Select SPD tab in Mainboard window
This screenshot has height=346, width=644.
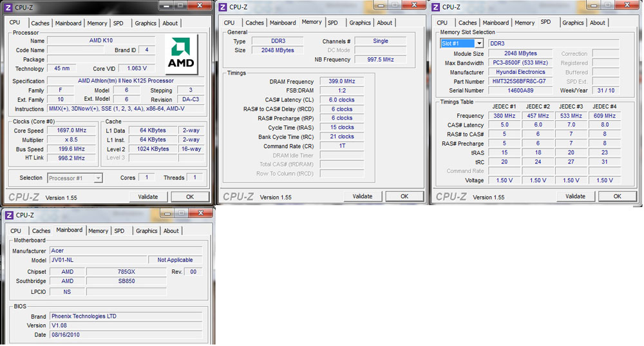coord(120,231)
